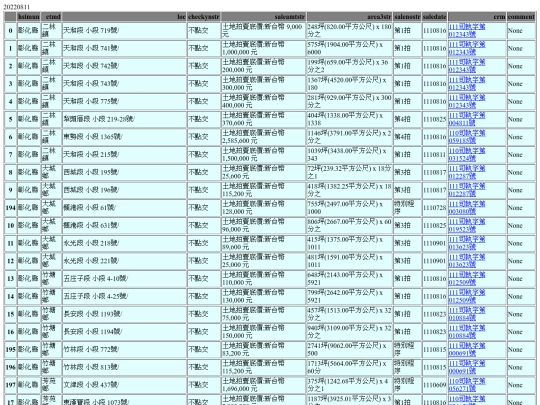
Task: Select loc cell 竹林段 小段 813號
Action: (124, 367)
